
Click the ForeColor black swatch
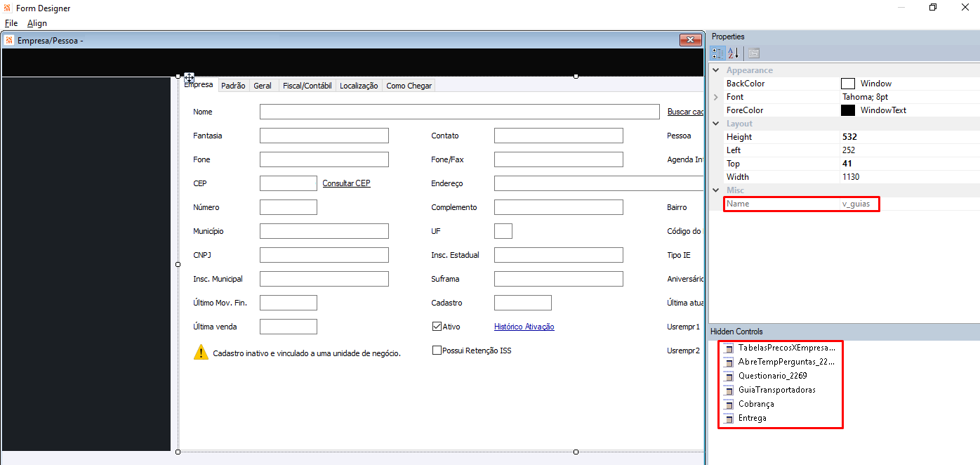pyautogui.click(x=848, y=110)
